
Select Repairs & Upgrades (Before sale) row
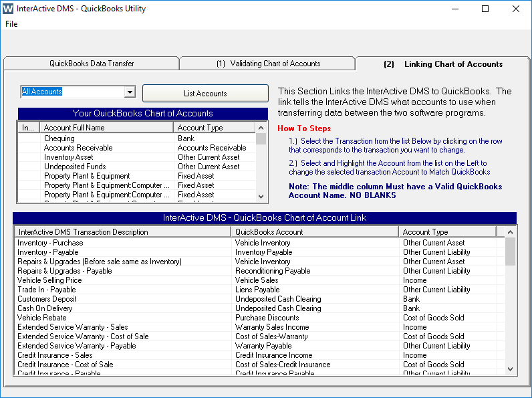pyautogui.click(x=259, y=262)
